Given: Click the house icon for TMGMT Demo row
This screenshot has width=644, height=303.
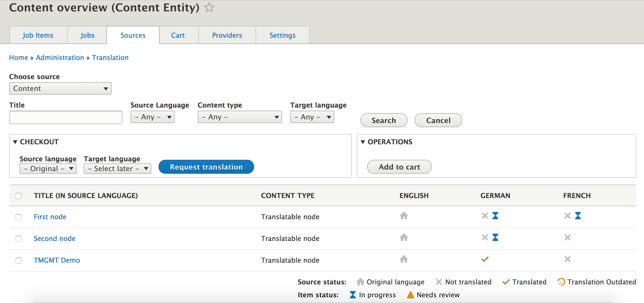Looking at the screenshot, I should coord(404,259).
